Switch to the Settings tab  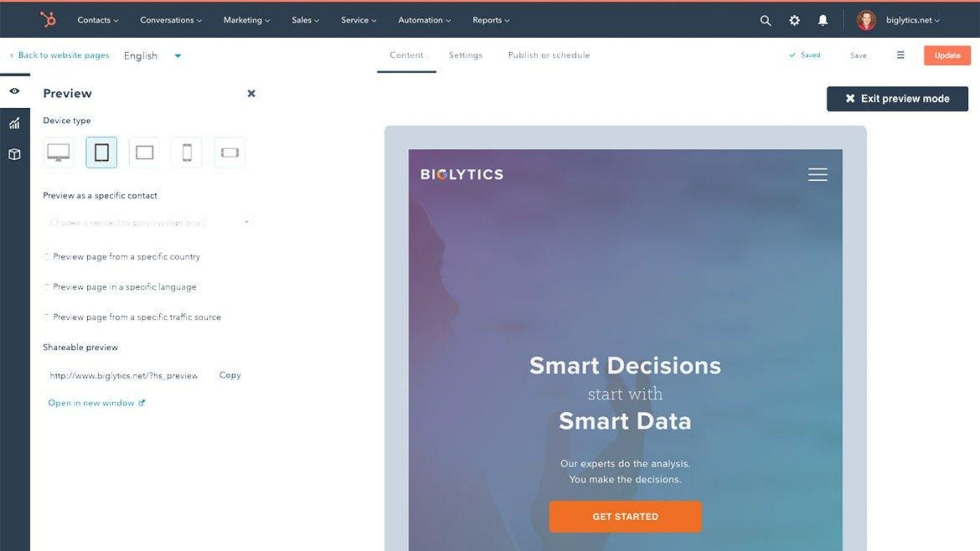465,55
